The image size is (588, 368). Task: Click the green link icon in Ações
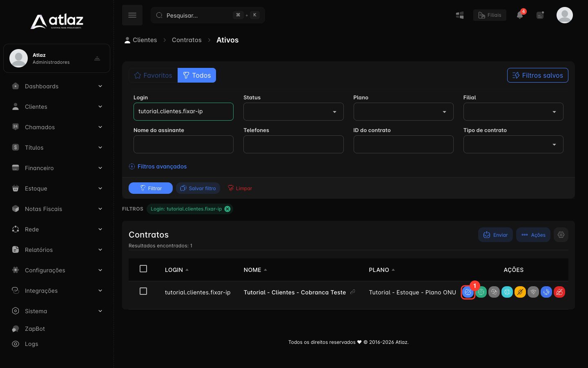(481, 292)
